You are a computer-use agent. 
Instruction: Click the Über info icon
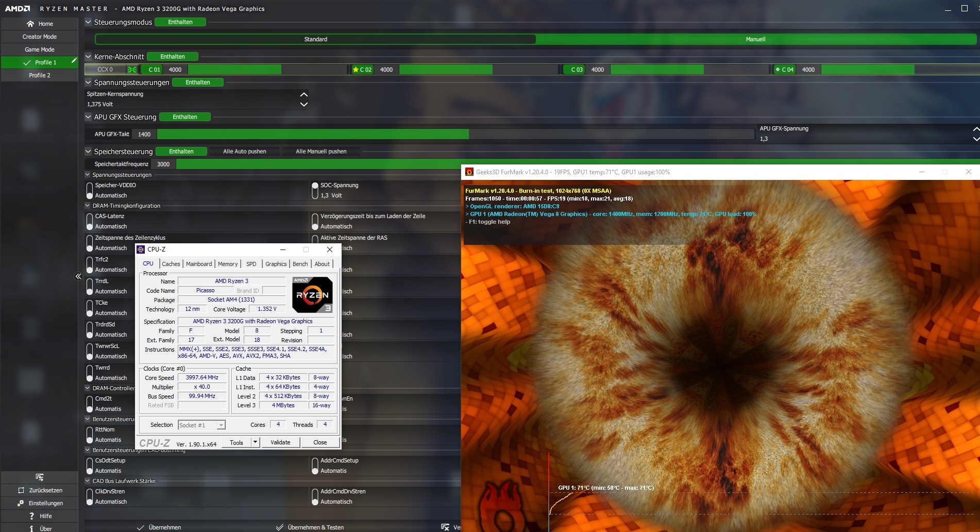point(31,528)
